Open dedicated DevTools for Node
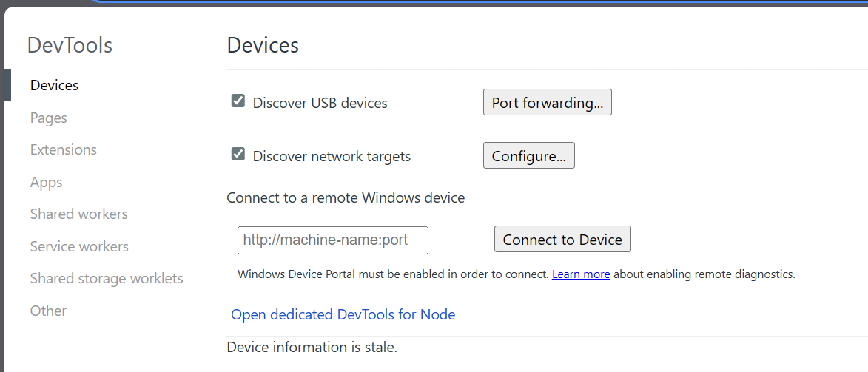 [x=343, y=315]
